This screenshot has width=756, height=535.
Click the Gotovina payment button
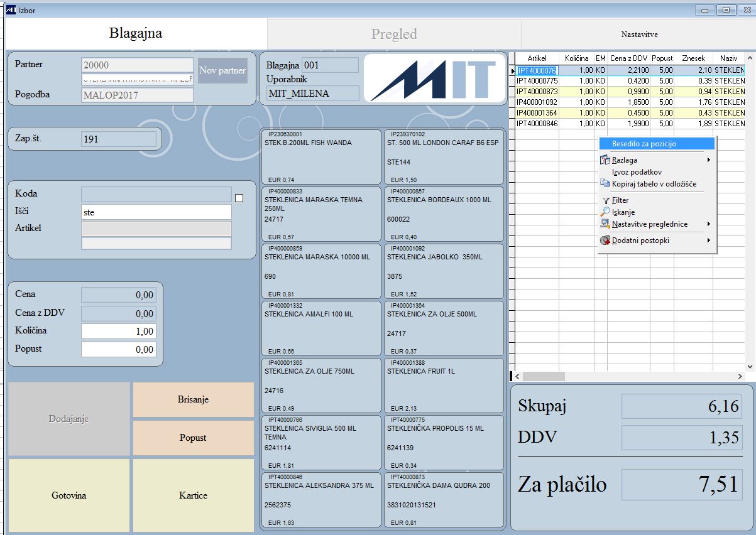point(68,495)
